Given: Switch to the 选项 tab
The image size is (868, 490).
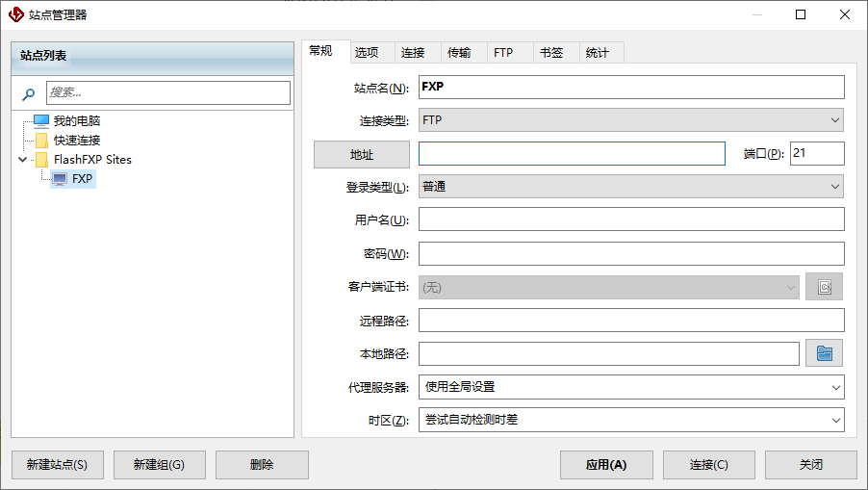Looking at the screenshot, I should pos(367,53).
